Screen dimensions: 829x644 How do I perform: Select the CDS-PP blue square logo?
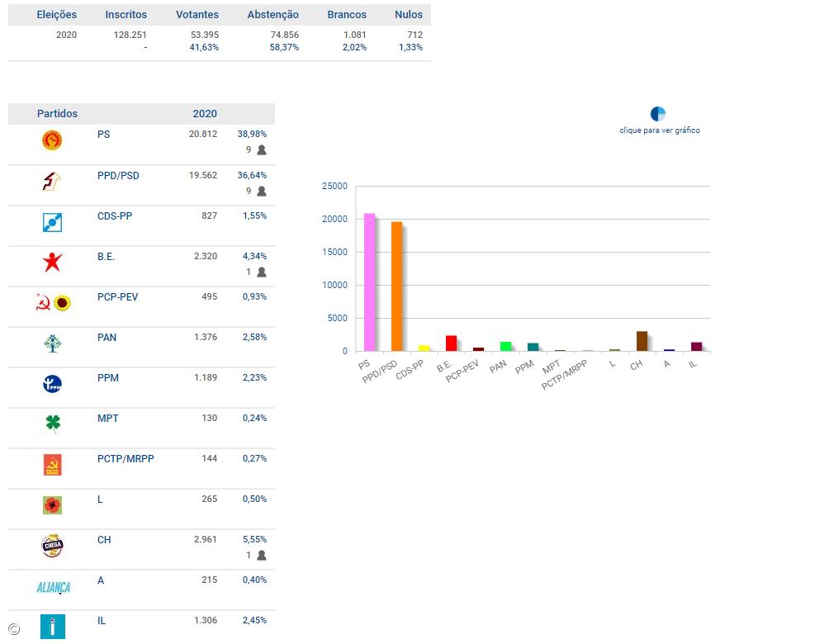click(53, 222)
